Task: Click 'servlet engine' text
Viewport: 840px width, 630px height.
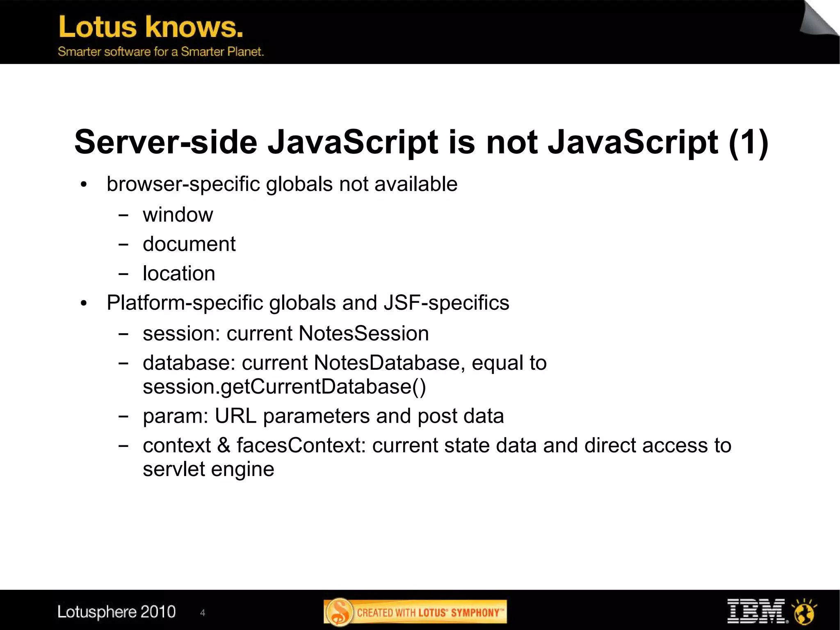Action: [208, 469]
